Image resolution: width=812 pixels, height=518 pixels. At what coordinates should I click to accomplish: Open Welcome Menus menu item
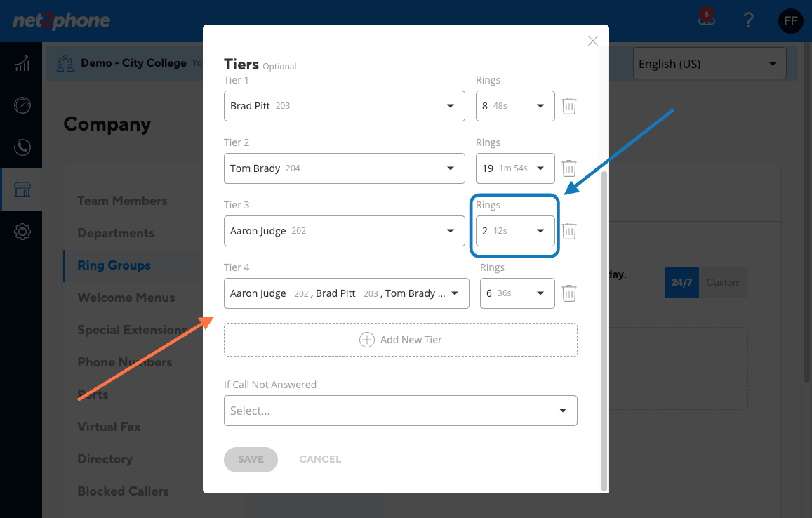(126, 298)
